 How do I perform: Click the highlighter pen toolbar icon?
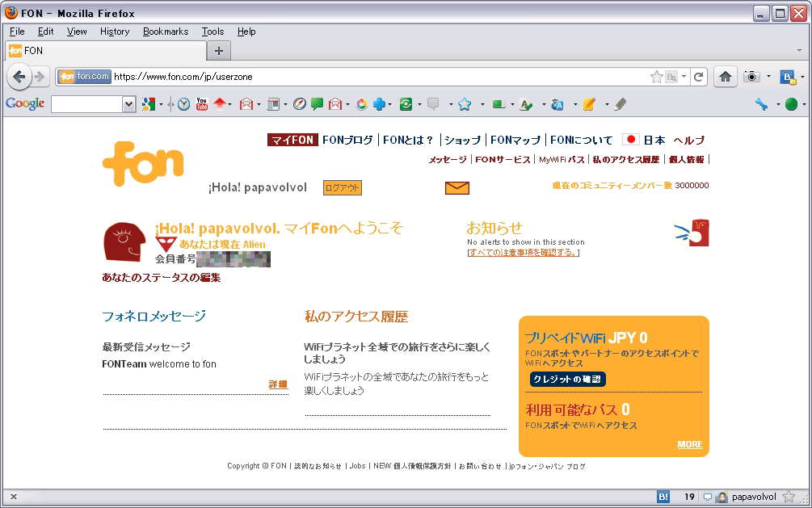tap(620, 104)
